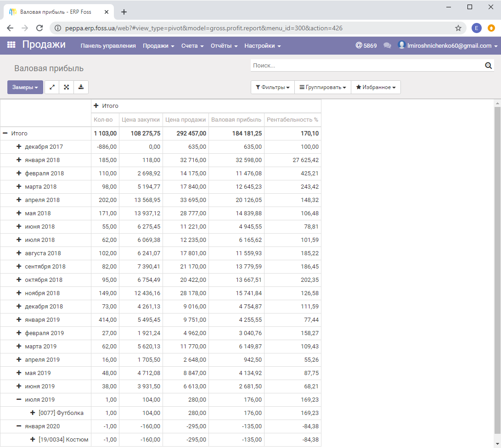Viewport: 501px width, 448px height.
Task: Open the Chrome profile avatar E
Action: pos(476,28)
